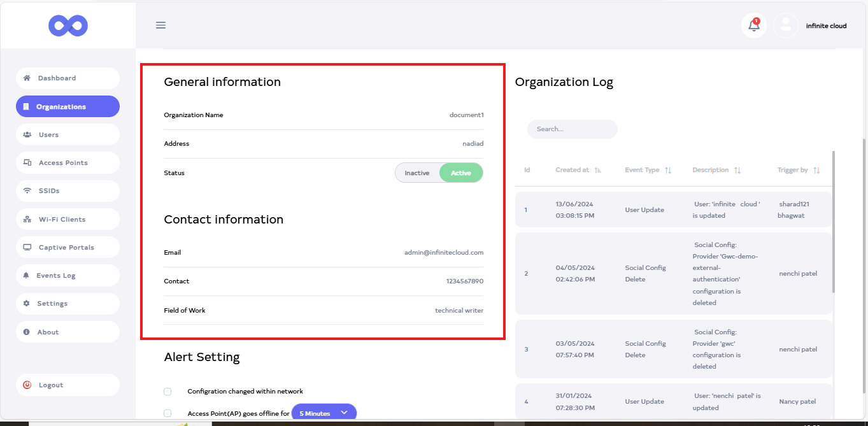Click the infinity logo icon
The image size is (868, 426).
[x=68, y=25]
